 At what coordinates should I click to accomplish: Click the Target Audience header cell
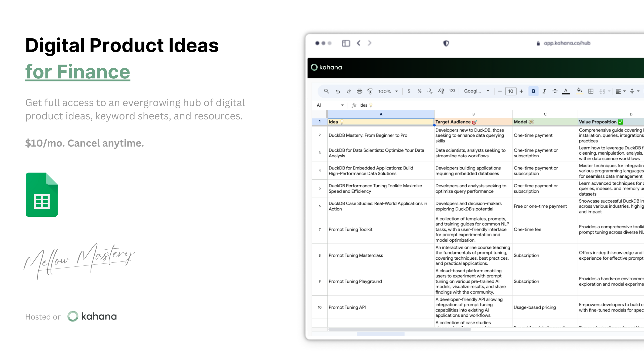point(473,122)
